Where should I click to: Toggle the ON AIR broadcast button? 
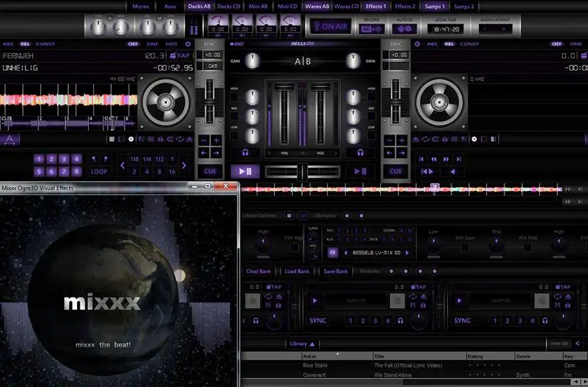tap(331, 26)
